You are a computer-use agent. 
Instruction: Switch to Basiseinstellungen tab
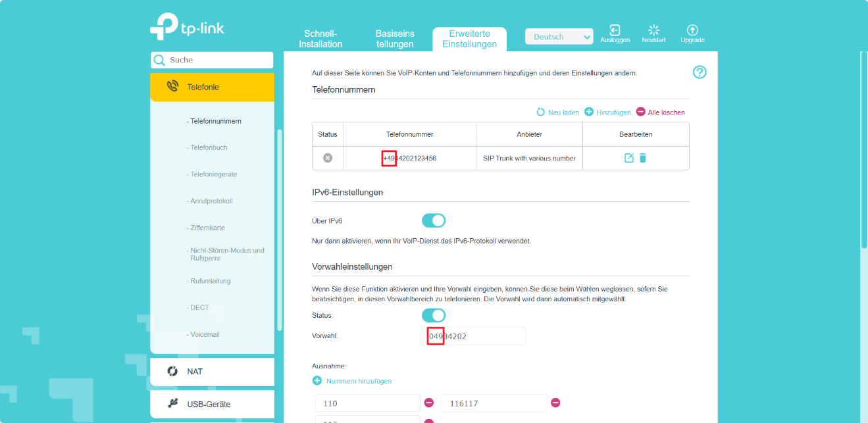(395, 39)
